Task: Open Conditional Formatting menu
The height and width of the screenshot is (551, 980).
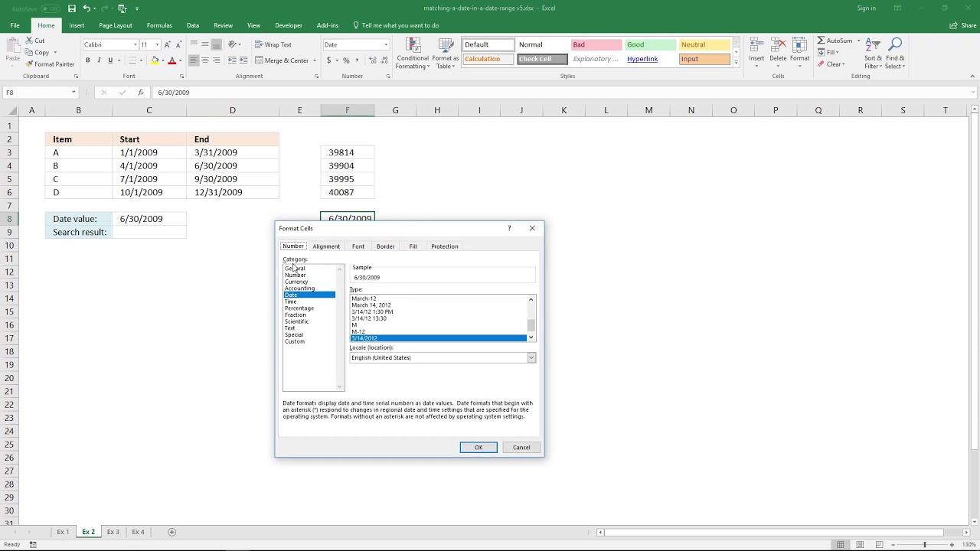Action: coord(413,54)
